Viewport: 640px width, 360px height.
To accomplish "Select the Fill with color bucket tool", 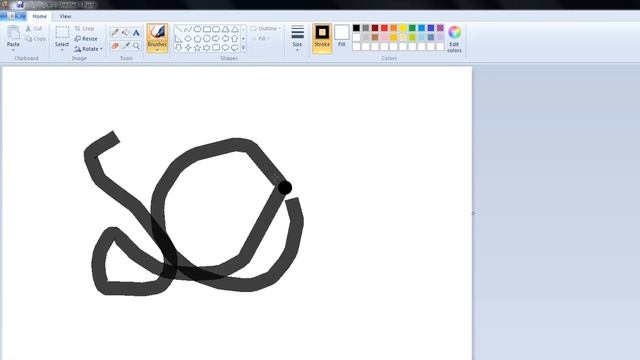I will coord(126,32).
